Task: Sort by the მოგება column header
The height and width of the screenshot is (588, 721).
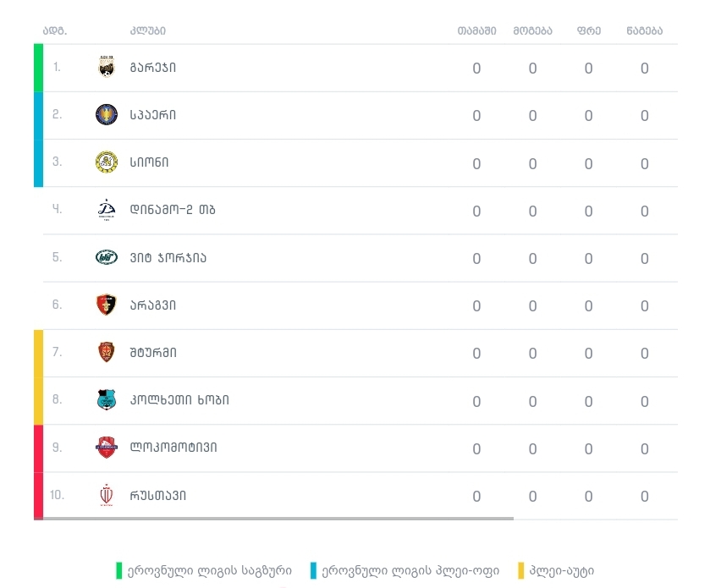Action: [532, 31]
